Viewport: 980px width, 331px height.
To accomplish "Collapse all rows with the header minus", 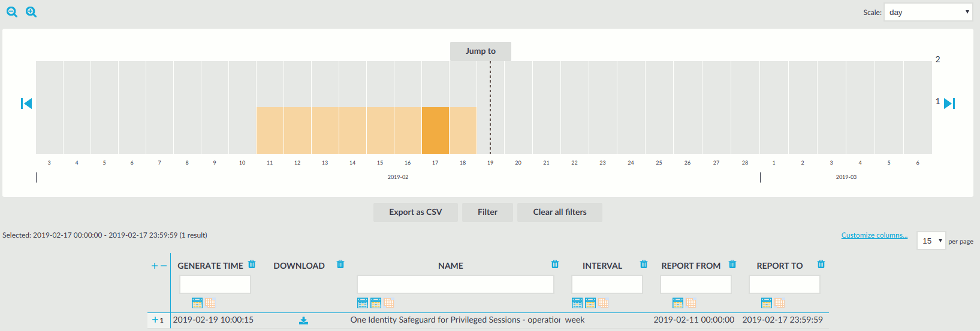I will click(x=164, y=266).
